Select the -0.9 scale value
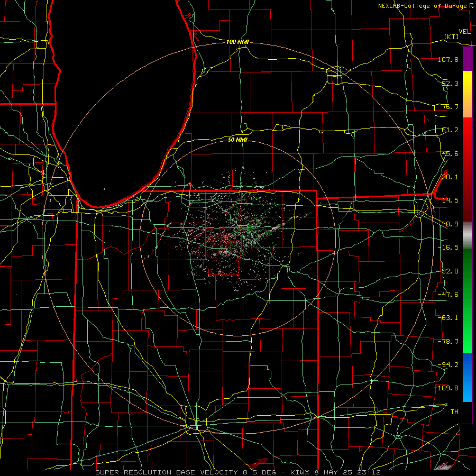Image resolution: width=476 pixels, height=476 pixels. 450,224
